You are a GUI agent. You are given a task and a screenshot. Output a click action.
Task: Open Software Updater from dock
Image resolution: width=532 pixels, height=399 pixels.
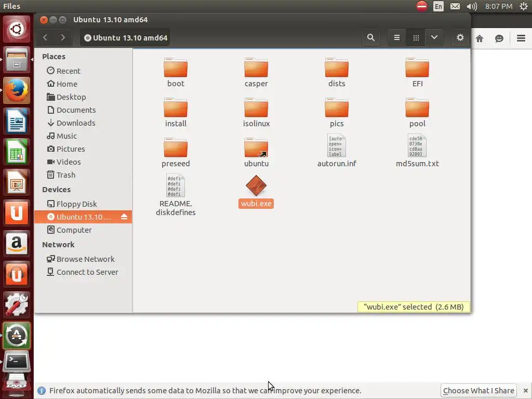tap(16, 335)
